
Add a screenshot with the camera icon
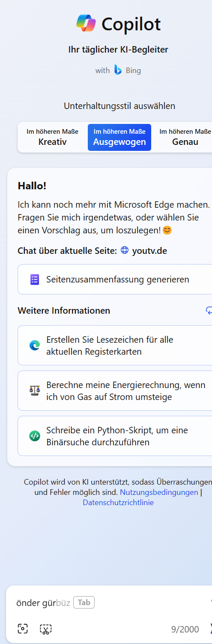[23, 629]
